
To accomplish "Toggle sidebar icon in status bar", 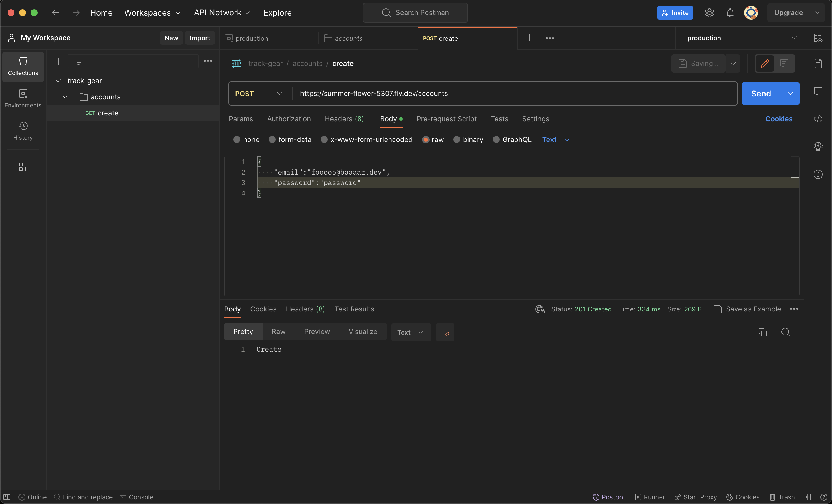I will coord(7,497).
